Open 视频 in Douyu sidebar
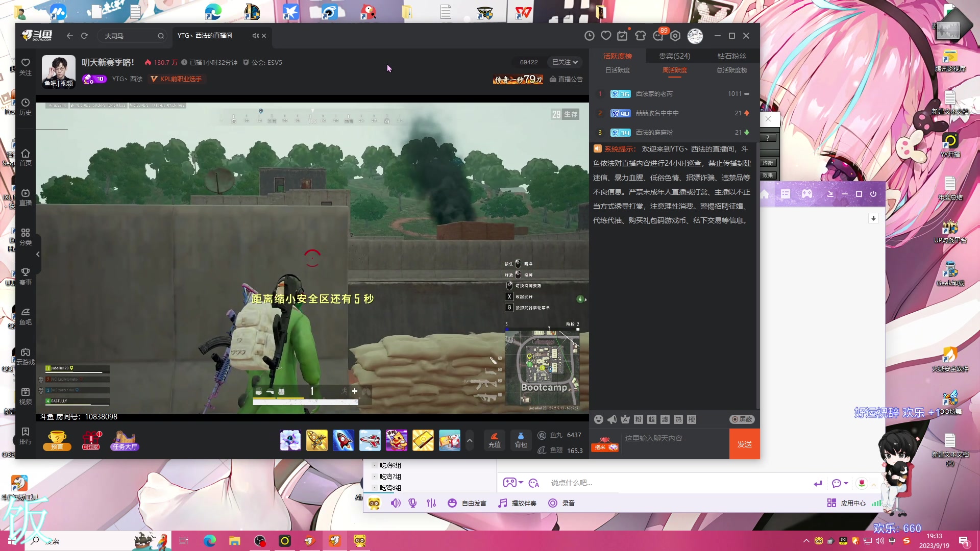The image size is (980, 551). pyautogui.click(x=26, y=396)
